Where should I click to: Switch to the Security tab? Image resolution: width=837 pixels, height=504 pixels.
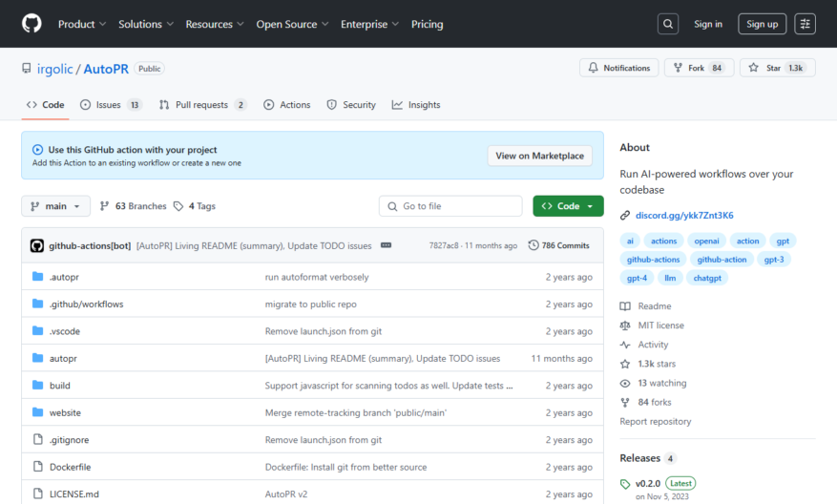[x=351, y=105]
